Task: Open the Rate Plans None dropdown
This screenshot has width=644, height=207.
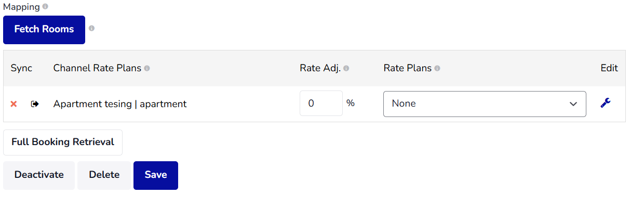Action: 485,104
